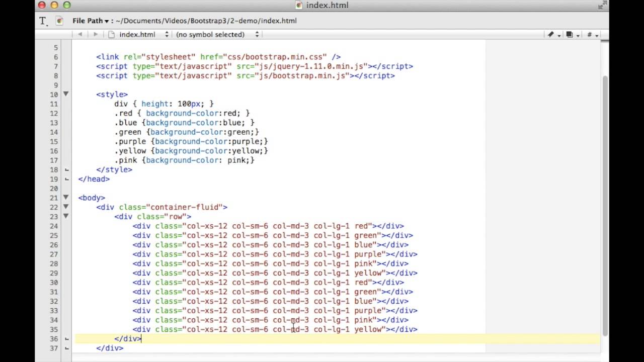The width and height of the screenshot is (644, 362).
Task: Click the '.green' selector on line 14
Action: tap(128, 132)
